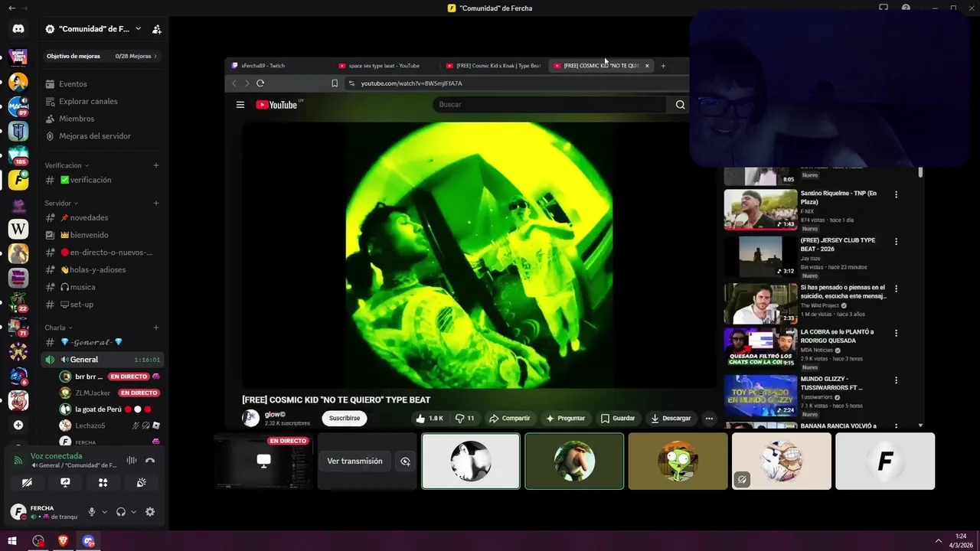980x551 pixels.
Task: Open the JERSEY CLUB TYPE BEAT thumbnail
Action: [x=760, y=256]
